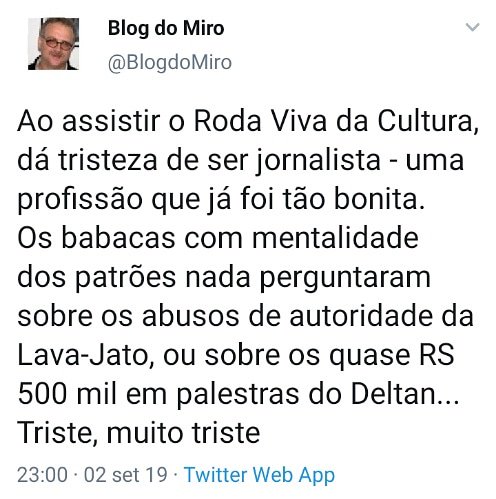Viewport: 496px width, 499px height.
Task: Click the word Cultura in first line
Action: pyautogui.click(x=428, y=121)
